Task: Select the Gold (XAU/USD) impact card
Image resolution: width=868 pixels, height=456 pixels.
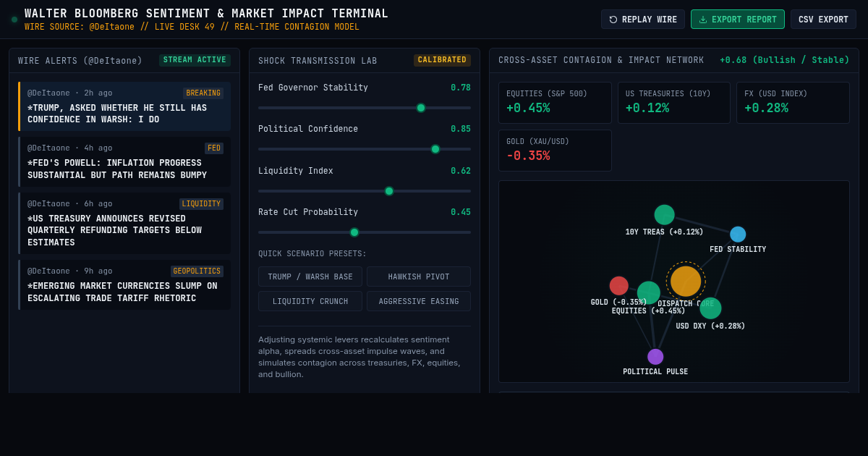Action: [x=555, y=151]
